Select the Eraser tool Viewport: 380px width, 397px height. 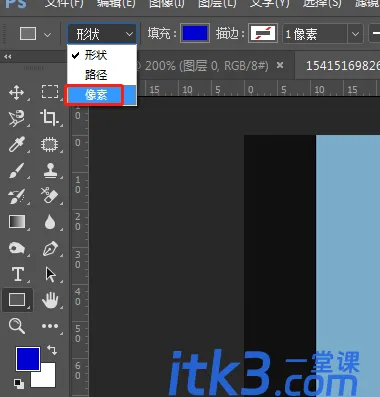[x=49, y=196]
